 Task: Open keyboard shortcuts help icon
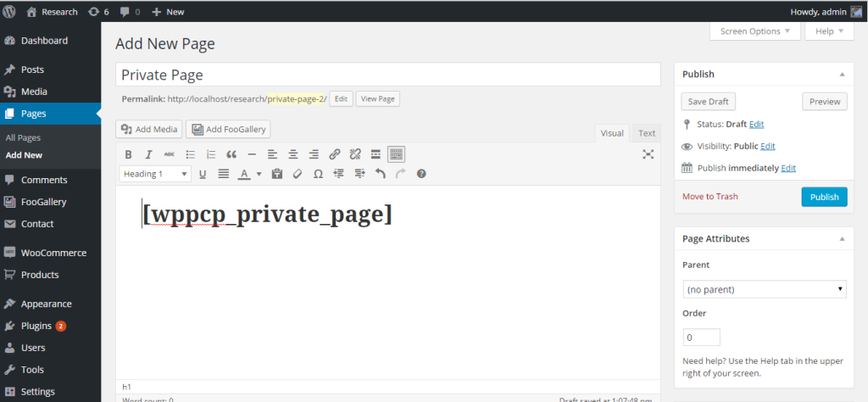(421, 174)
